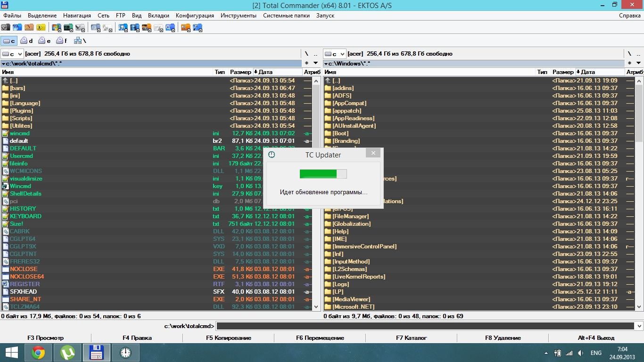Click into the command line input field
Viewport: 644px width, 362px height.
tap(425, 326)
